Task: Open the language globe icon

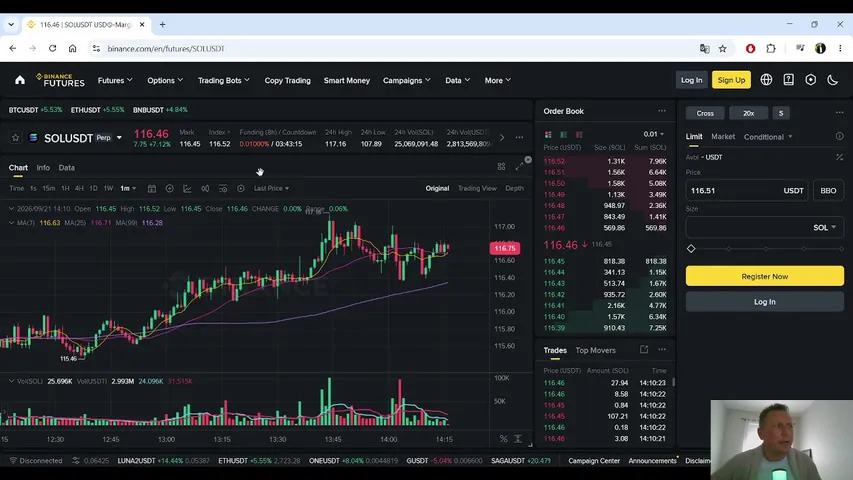Action: coord(766,80)
